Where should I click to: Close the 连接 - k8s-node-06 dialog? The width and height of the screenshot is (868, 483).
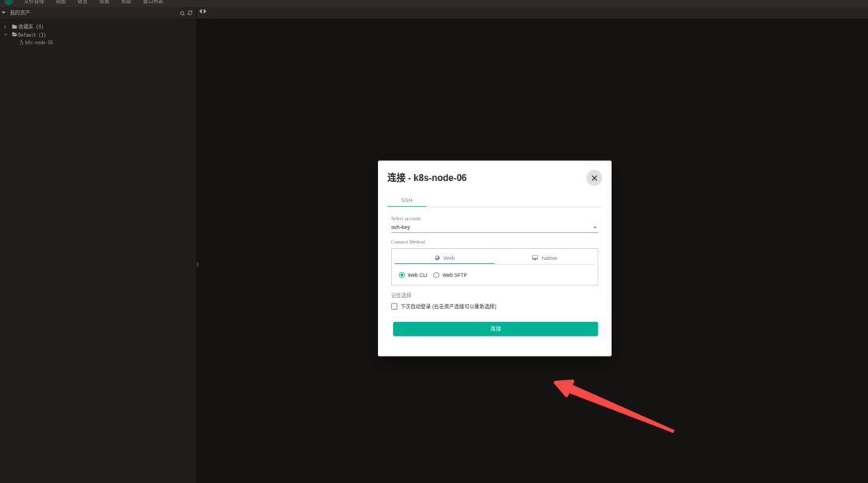pyautogui.click(x=594, y=178)
